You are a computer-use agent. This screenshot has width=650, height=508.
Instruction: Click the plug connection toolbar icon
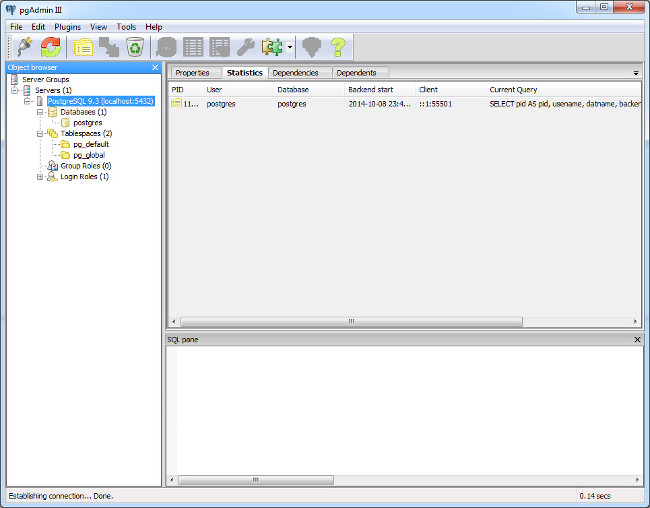[24, 46]
